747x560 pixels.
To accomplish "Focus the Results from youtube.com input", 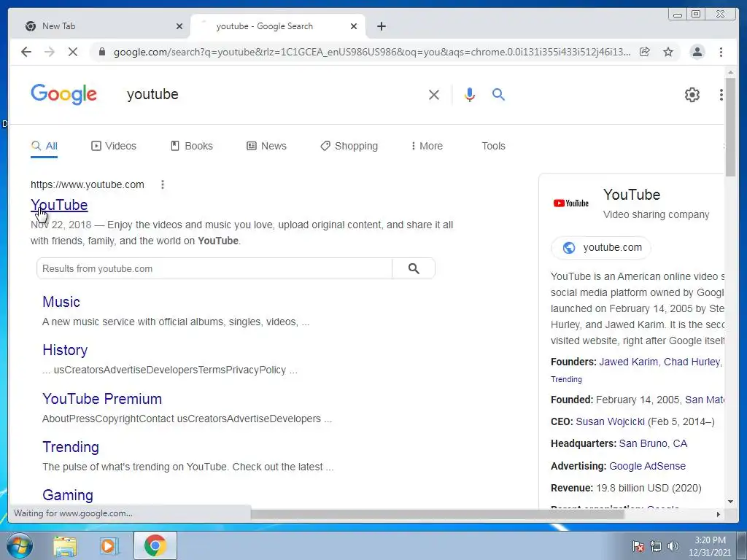I will pos(214,268).
